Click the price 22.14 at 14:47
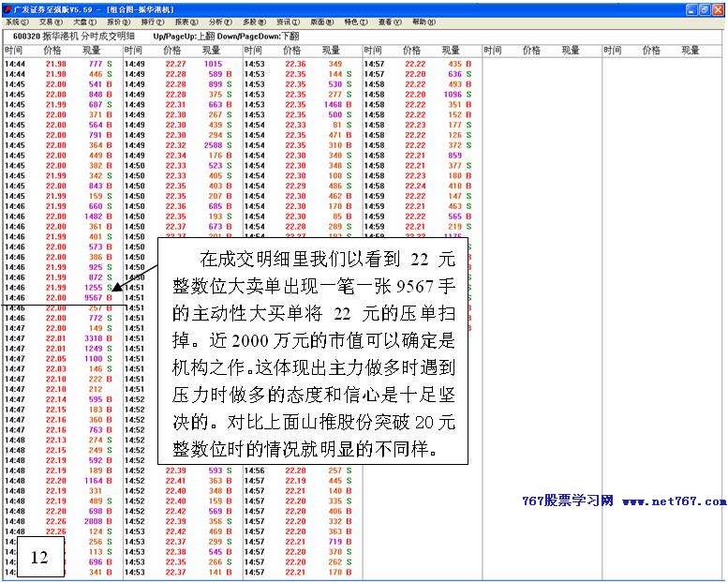Screen dimensions: 728x583 (x=56, y=399)
